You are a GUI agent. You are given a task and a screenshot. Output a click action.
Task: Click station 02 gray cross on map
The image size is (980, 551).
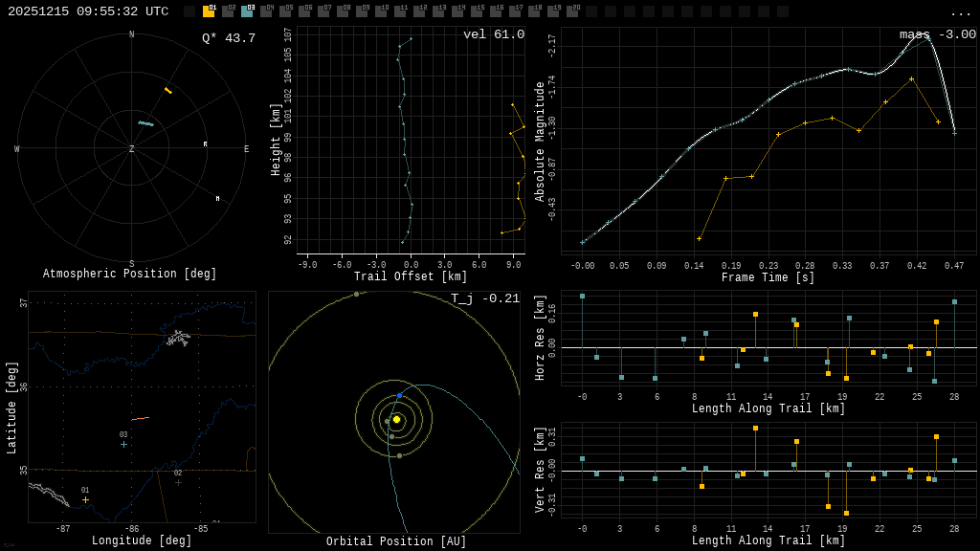[x=178, y=482]
